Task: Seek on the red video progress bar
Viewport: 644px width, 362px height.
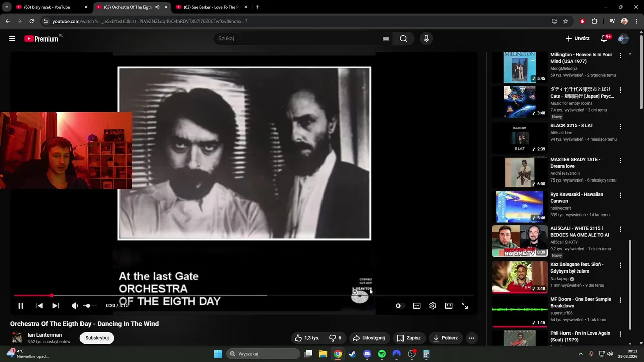Action: (x=244, y=295)
